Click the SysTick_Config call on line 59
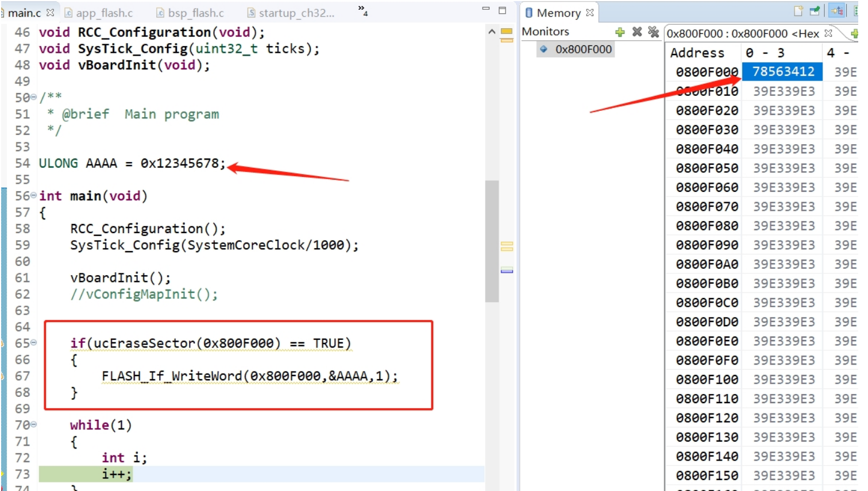The image size is (868, 491). (x=214, y=245)
